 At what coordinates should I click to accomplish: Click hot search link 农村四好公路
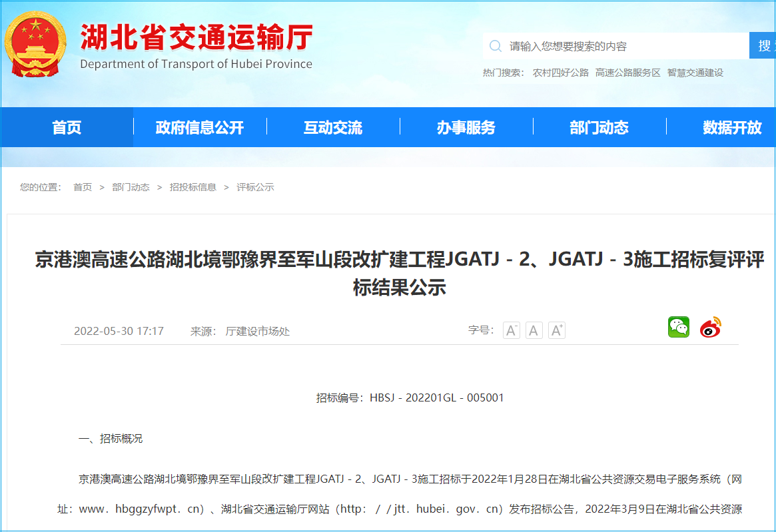(560, 73)
